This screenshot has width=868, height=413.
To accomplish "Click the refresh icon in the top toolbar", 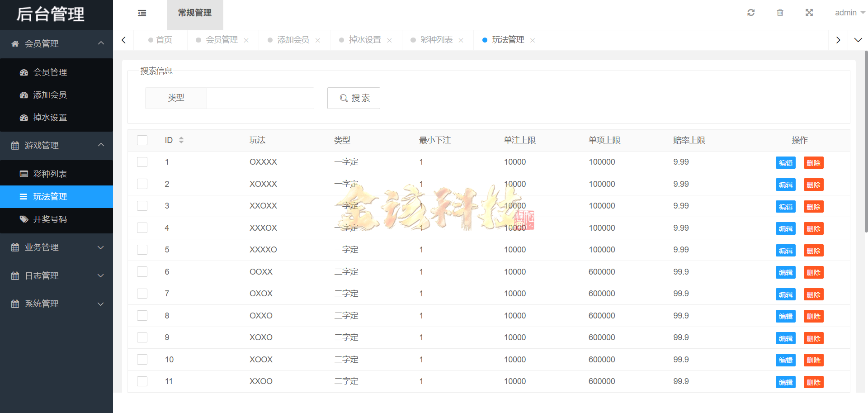I will (751, 12).
